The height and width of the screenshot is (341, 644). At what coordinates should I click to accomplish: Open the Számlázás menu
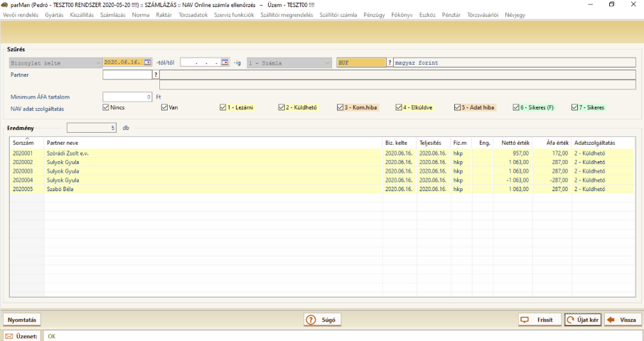pyautogui.click(x=113, y=15)
